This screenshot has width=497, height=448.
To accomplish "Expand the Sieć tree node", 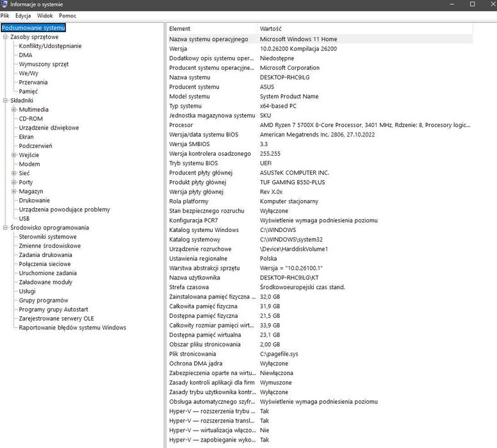I will [x=13, y=173].
